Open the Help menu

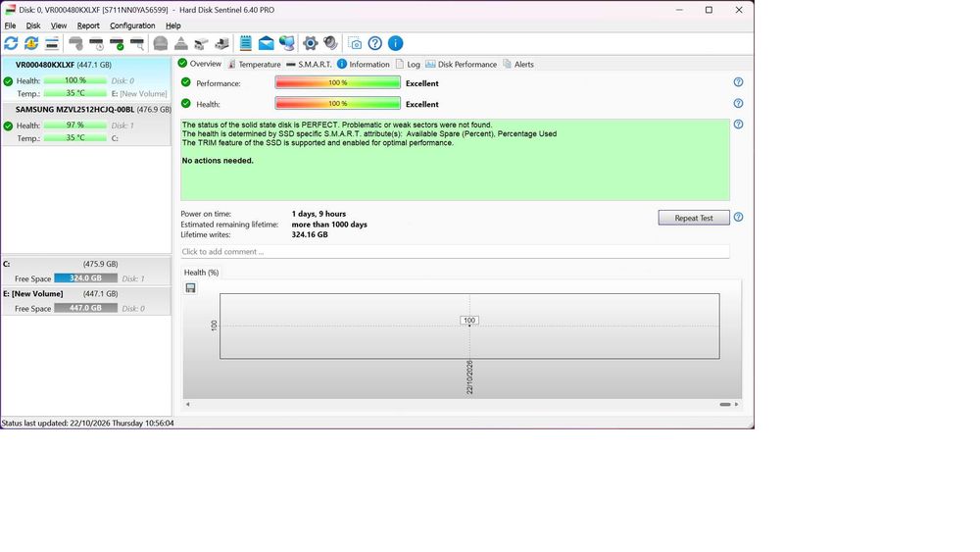[x=173, y=25]
